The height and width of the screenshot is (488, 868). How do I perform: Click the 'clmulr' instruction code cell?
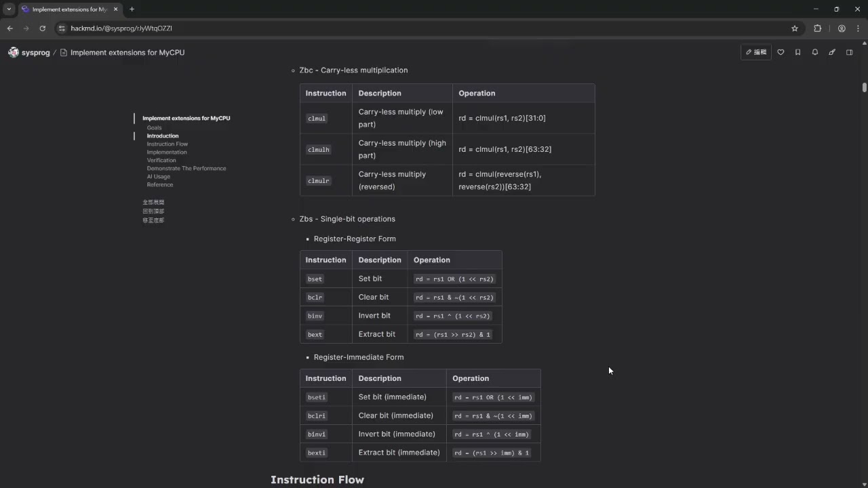tap(318, 181)
